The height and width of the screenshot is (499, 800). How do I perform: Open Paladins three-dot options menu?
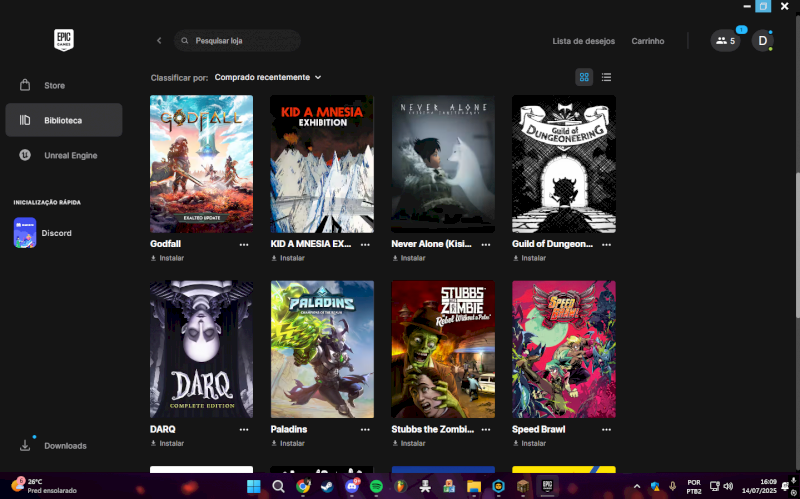pos(365,429)
